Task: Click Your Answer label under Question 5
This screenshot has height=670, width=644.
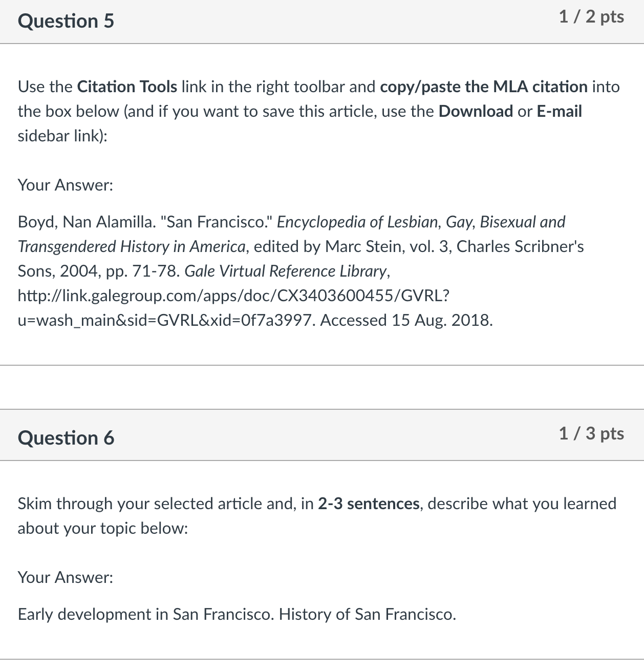Action: (66, 185)
